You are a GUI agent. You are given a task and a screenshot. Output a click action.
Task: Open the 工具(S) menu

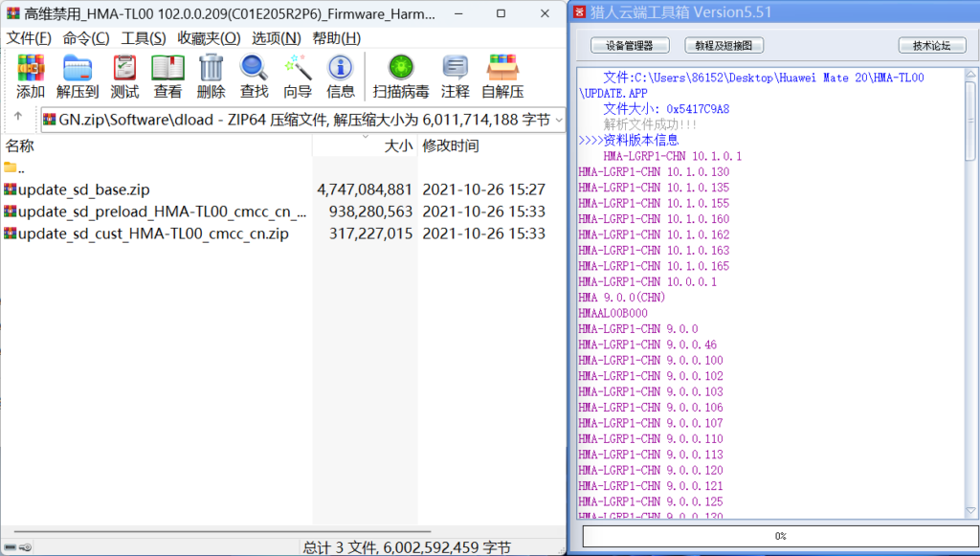(x=144, y=38)
